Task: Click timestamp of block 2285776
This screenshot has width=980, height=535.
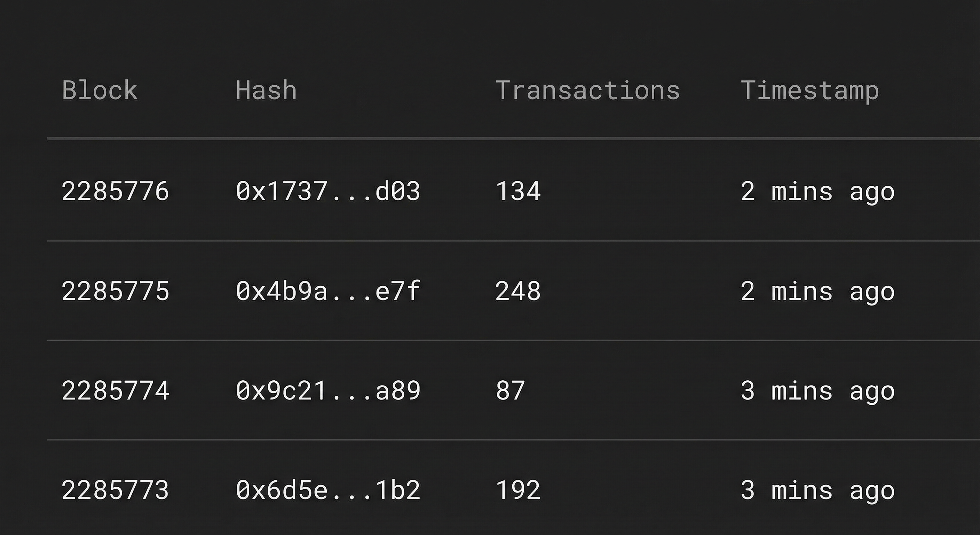Action: coord(817,192)
